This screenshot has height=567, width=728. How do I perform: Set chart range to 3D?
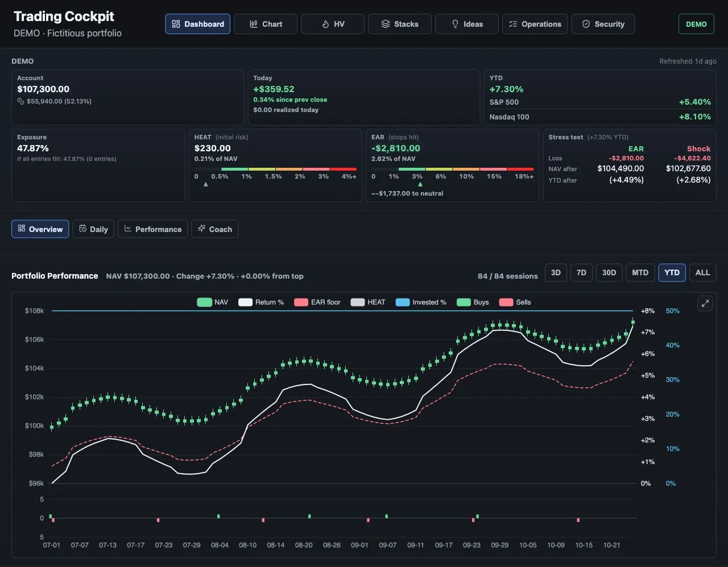pos(556,272)
